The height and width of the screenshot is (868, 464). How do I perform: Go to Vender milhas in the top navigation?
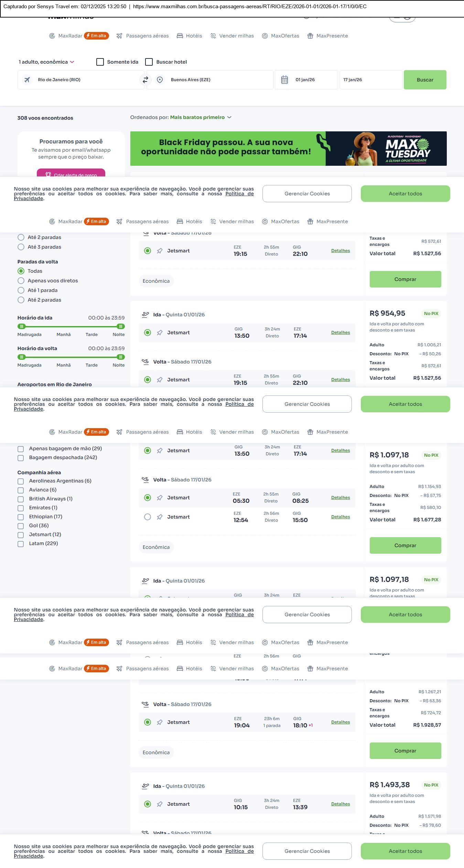pyautogui.click(x=232, y=36)
